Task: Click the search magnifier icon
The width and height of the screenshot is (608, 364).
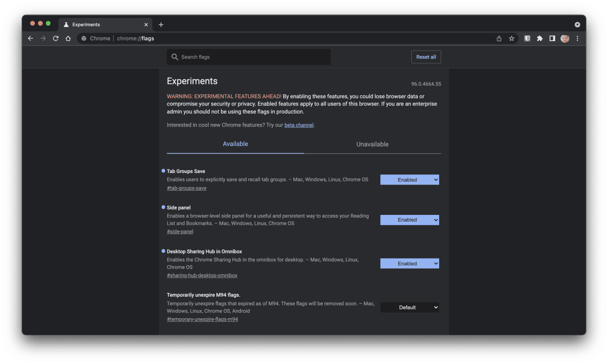Action: coord(175,57)
